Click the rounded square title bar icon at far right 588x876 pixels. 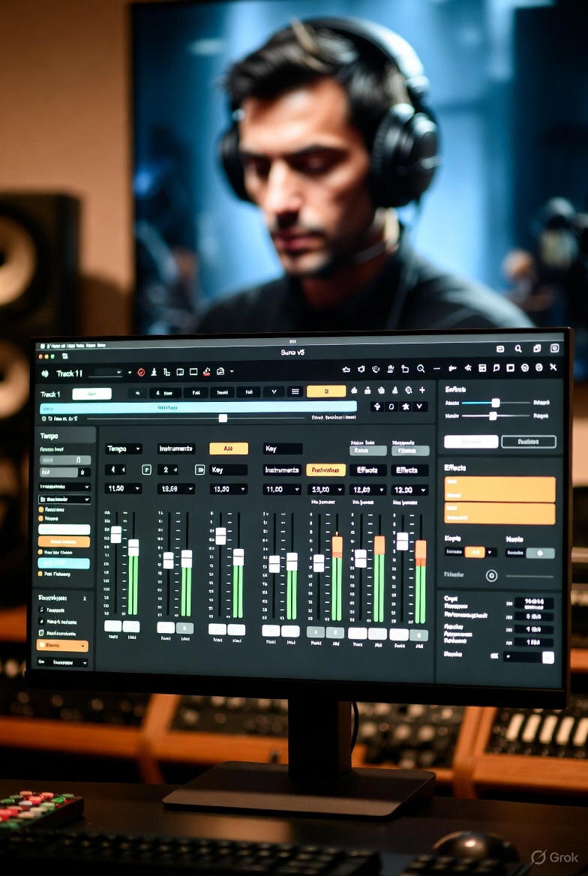pyautogui.click(x=555, y=348)
